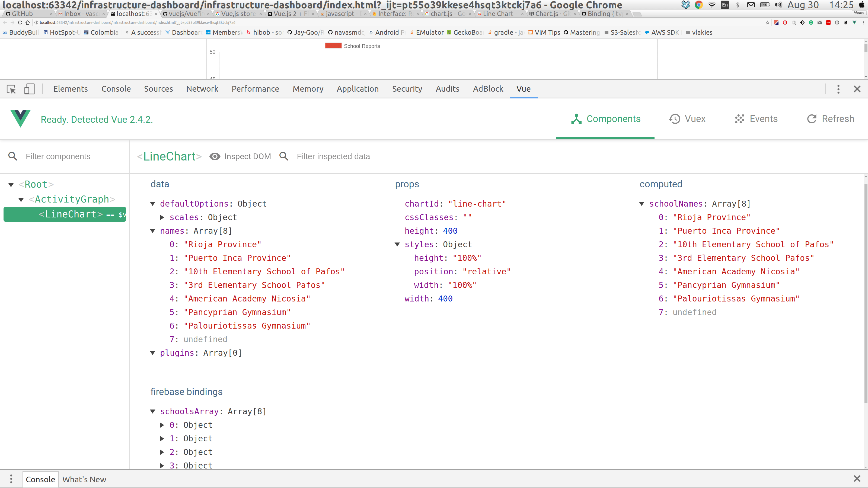Image resolution: width=868 pixels, height=488 pixels.
Task: Open the console drawer three-dot menu
Action: click(x=11, y=479)
